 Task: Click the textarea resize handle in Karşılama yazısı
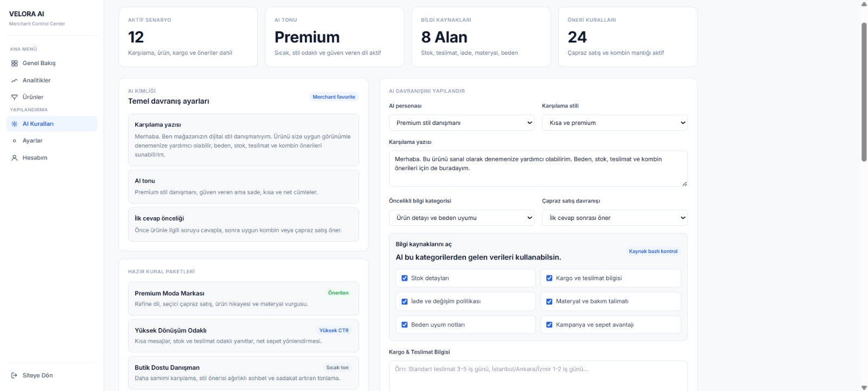(x=684, y=184)
